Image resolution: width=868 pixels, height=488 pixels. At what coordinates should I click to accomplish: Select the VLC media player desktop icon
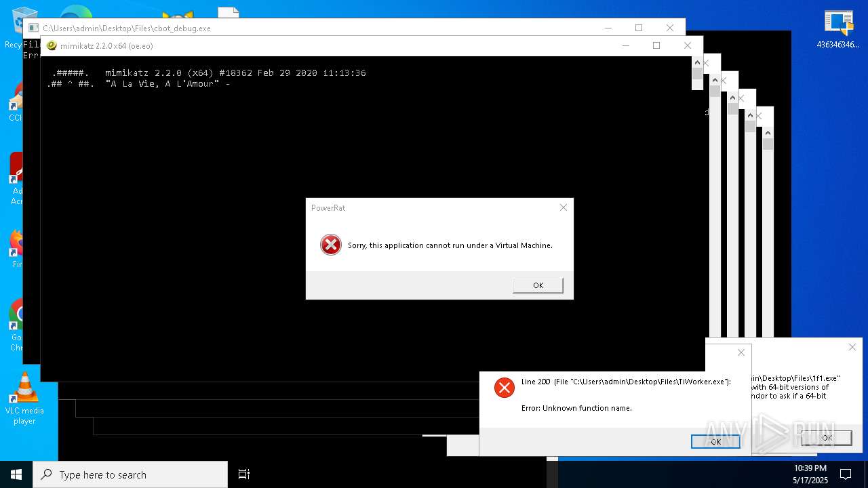pos(24,398)
